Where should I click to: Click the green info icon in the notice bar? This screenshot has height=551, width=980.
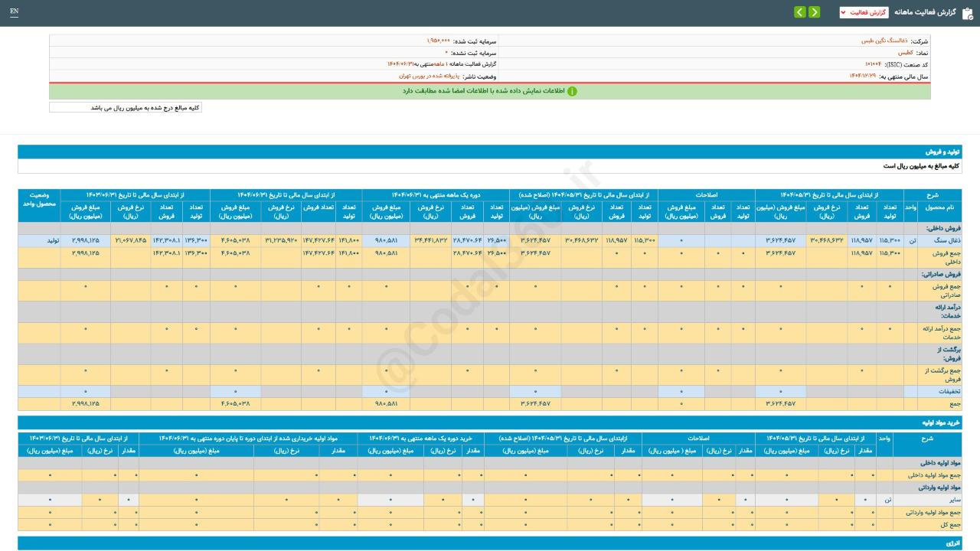pos(572,91)
